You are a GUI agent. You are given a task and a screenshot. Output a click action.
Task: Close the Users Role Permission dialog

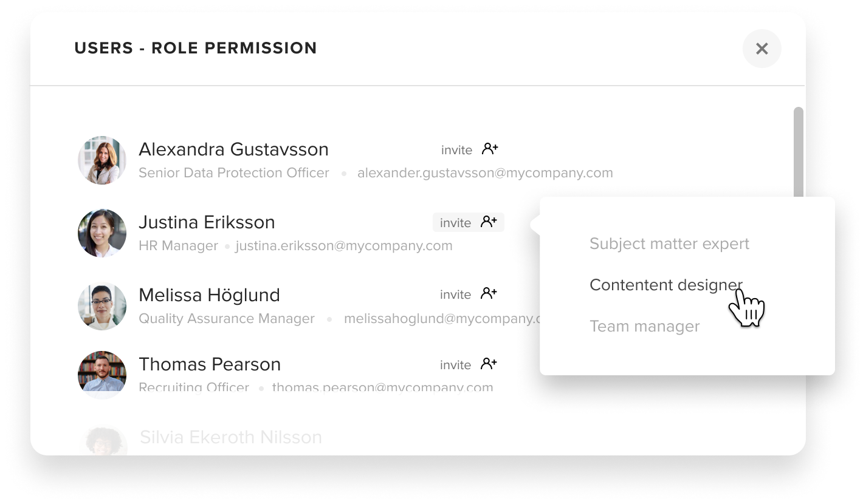(x=762, y=49)
